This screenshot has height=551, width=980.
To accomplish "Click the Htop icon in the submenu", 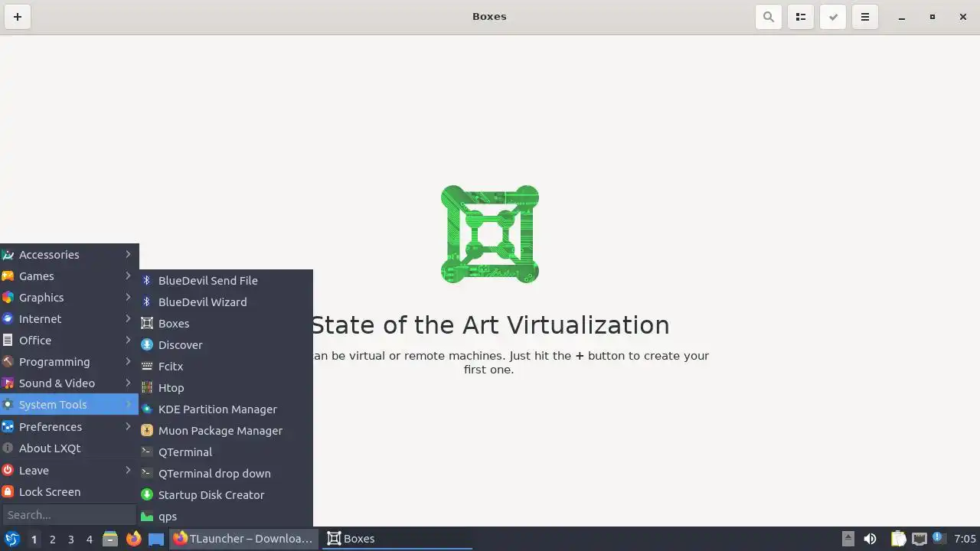I will (147, 388).
